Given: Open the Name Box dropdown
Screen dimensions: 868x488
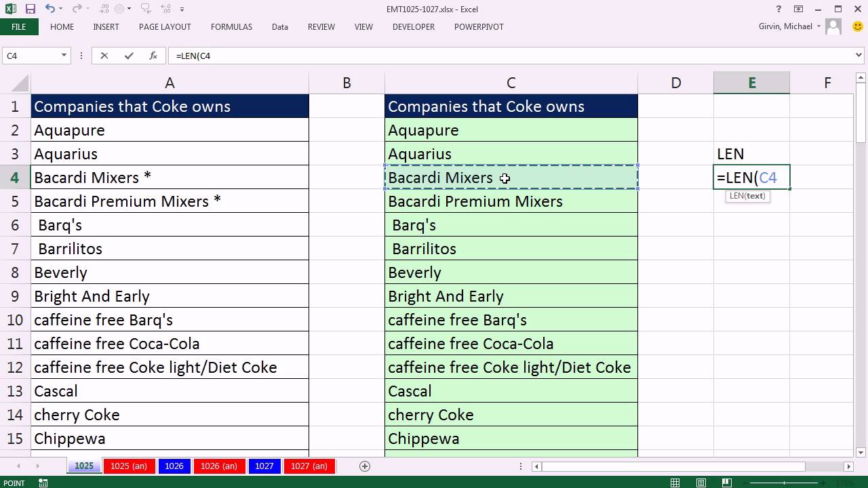Looking at the screenshot, I should [x=64, y=56].
